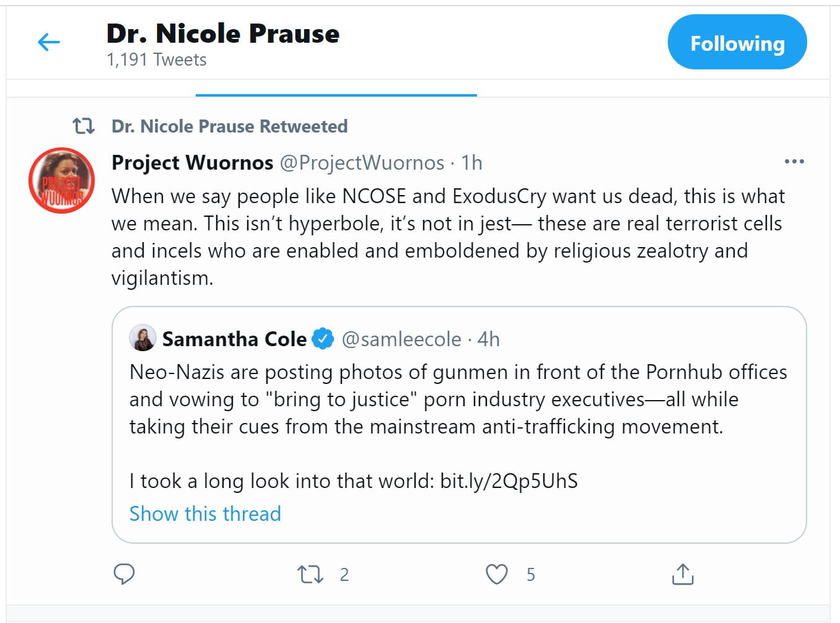Like the tweet with the heart icon
The height and width of the screenshot is (623, 840).
pyautogui.click(x=497, y=574)
